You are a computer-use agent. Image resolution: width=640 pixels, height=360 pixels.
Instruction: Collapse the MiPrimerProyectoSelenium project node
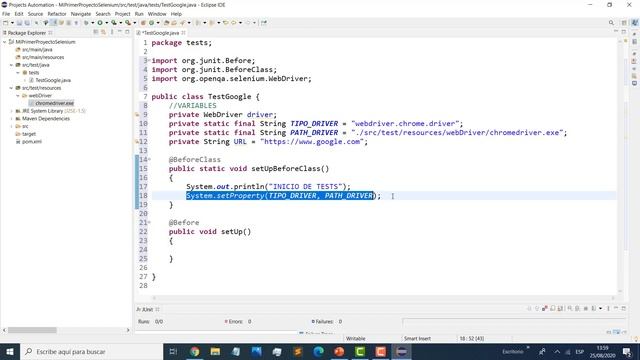tap(4, 42)
